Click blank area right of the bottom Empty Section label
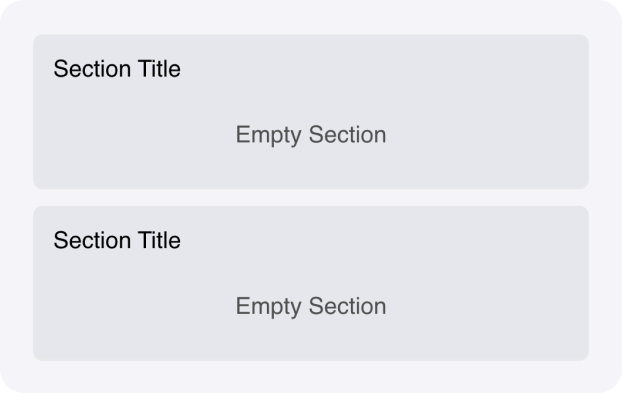The width and height of the screenshot is (622, 393). coord(488,307)
